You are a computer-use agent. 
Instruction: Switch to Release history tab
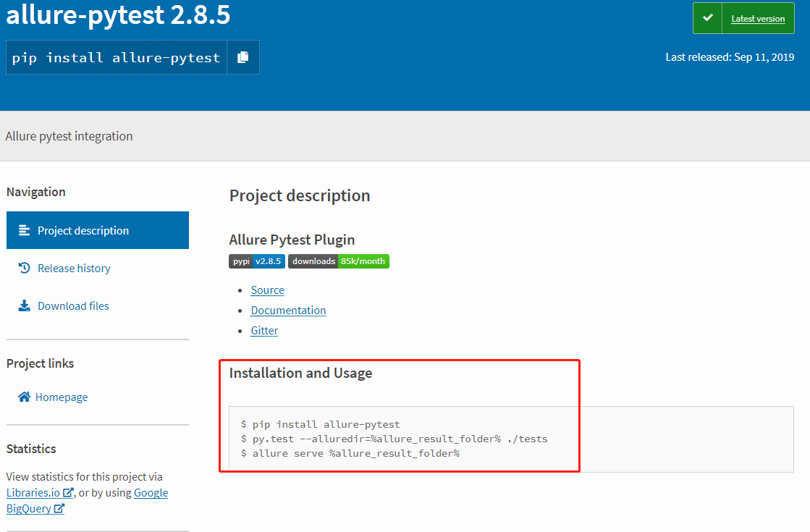(x=74, y=268)
